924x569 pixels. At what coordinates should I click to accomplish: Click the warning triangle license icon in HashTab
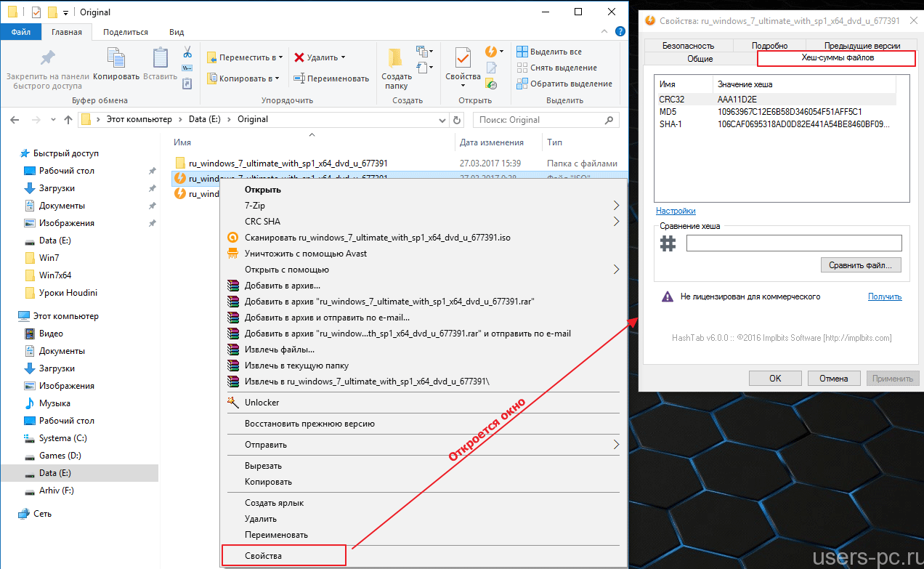667,296
